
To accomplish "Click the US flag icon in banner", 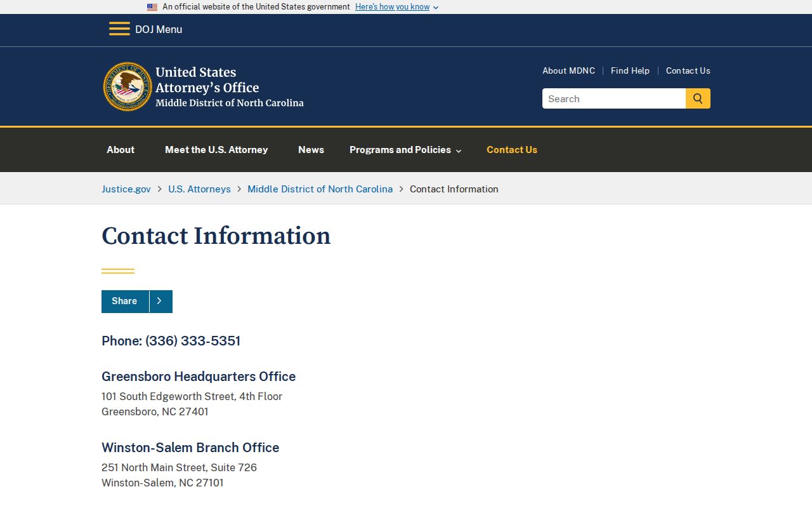I will (152, 7).
